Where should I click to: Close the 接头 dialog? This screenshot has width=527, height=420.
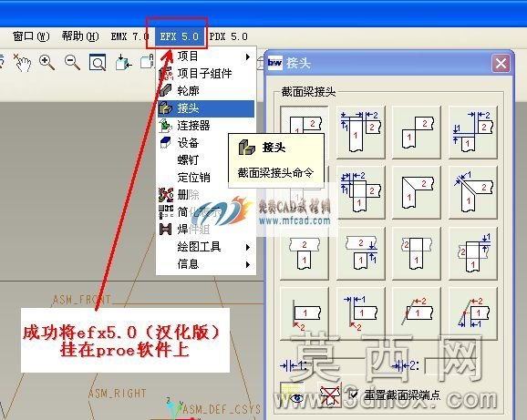tap(501, 63)
